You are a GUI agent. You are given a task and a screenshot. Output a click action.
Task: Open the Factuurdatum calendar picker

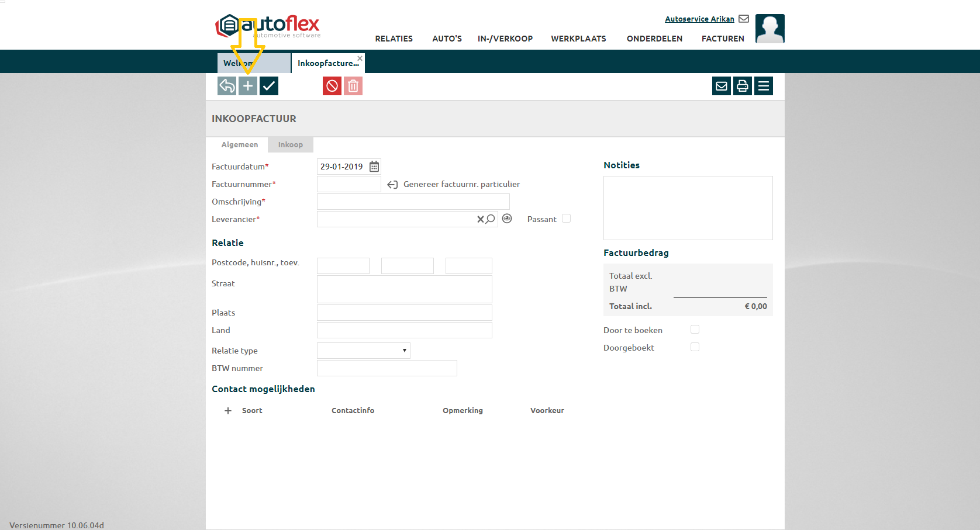[374, 167]
